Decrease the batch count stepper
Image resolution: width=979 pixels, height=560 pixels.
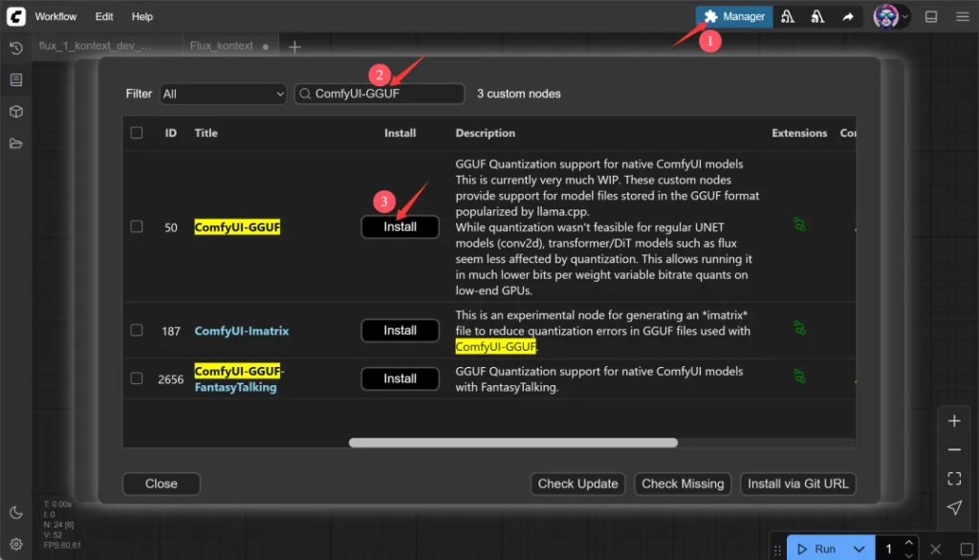[x=908, y=555]
